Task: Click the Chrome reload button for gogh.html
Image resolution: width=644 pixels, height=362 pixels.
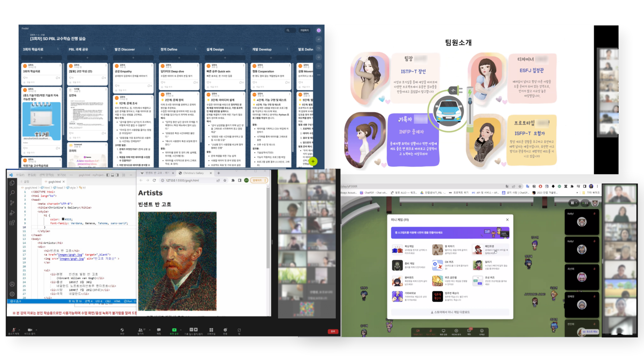Action: tap(154, 180)
